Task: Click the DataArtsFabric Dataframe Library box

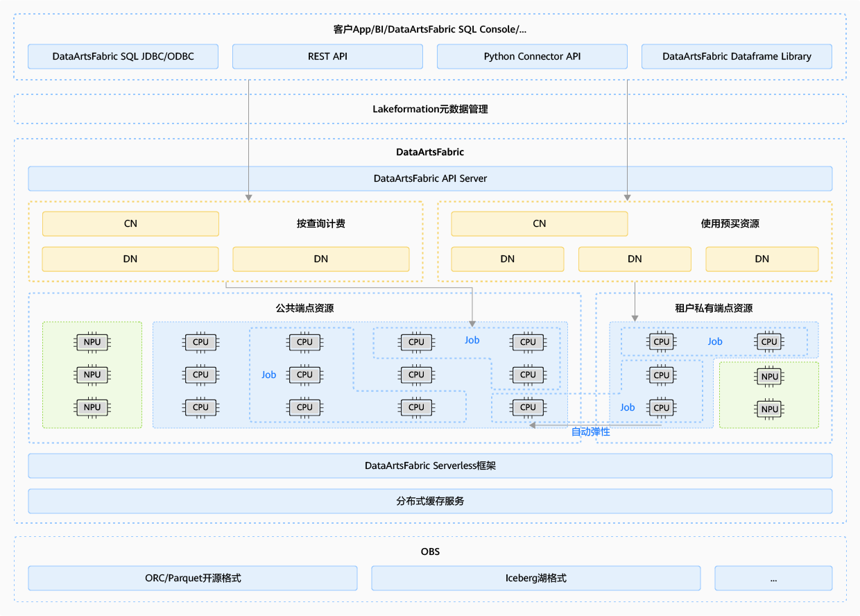Action: click(x=737, y=57)
